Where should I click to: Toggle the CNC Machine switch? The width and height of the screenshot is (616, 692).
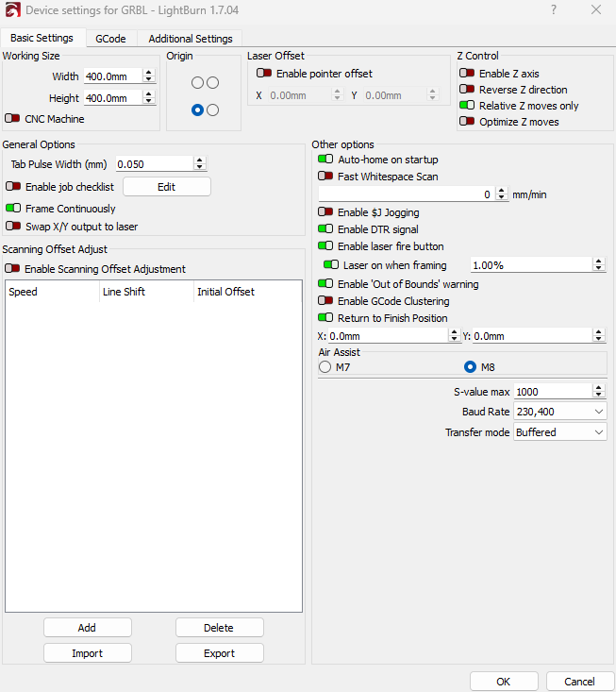(12, 118)
